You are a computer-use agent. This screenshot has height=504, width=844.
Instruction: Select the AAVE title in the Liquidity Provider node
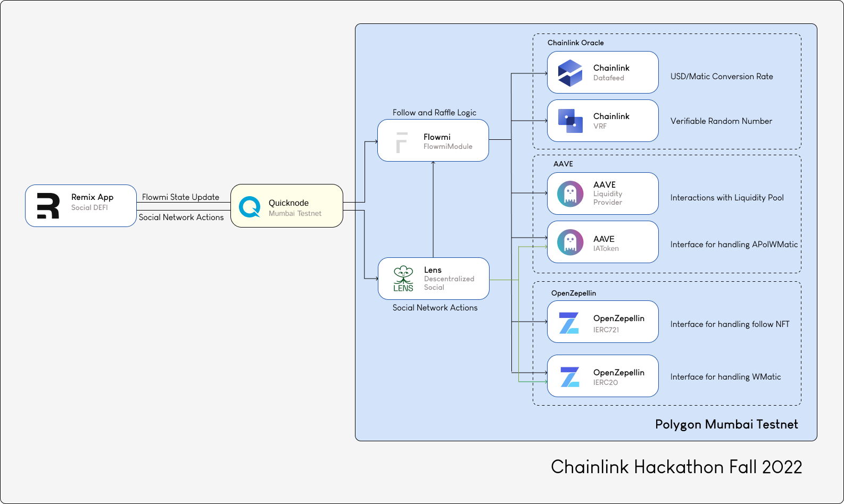[605, 185]
